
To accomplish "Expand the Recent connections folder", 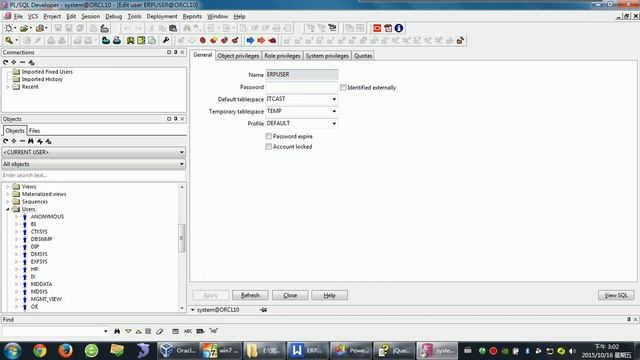I will click(x=7, y=87).
